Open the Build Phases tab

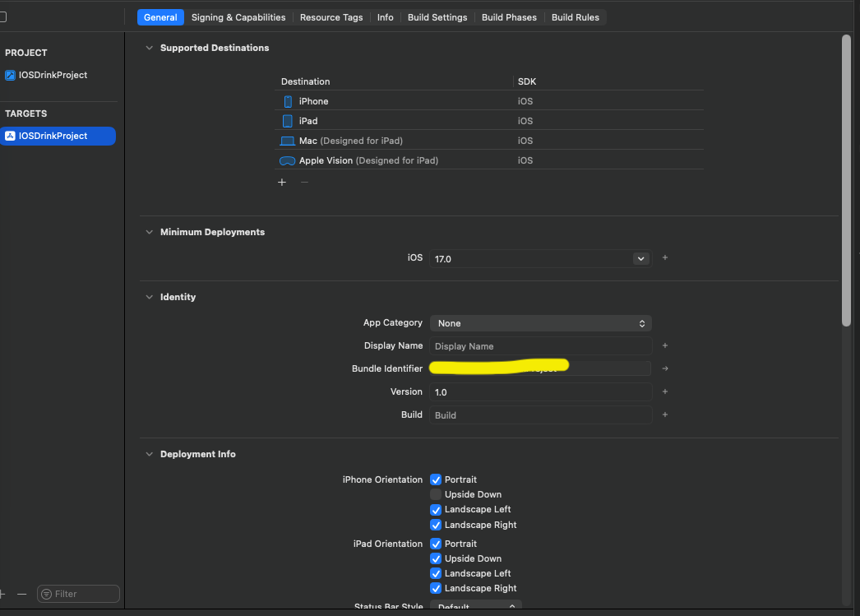click(x=509, y=17)
